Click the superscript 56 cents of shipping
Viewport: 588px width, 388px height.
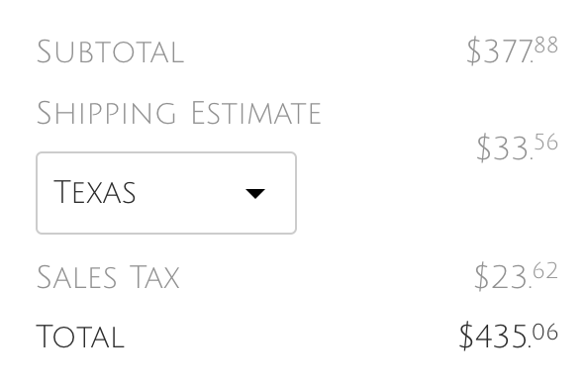(546, 143)
